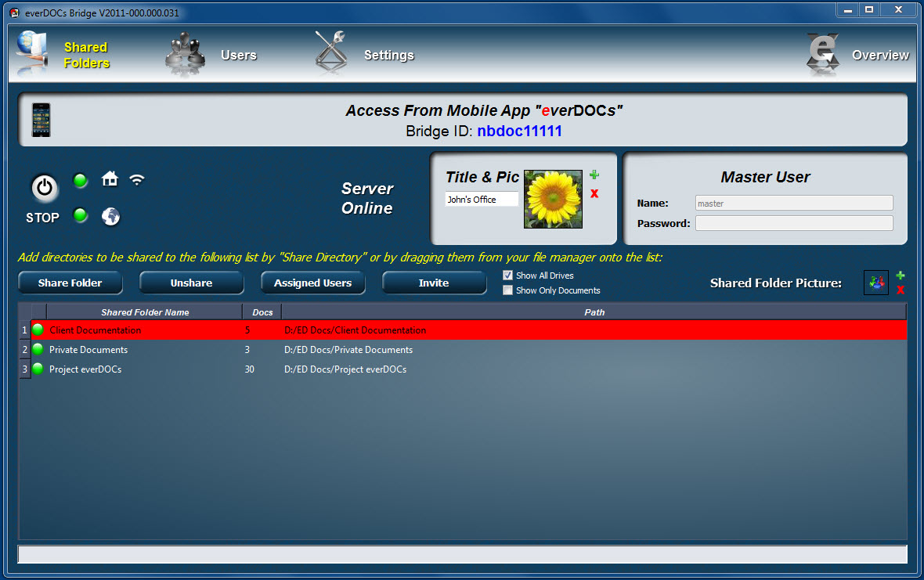The width and height of the screenshot is (924, 580).
Task: Click the everDOCs logo icon beside Overview
Action: click(823, 54)
